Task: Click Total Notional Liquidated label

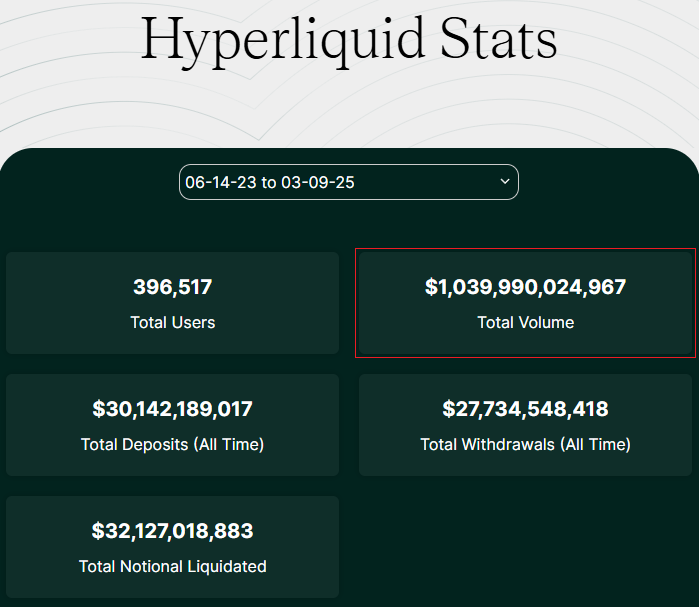Action: (173, 566)
